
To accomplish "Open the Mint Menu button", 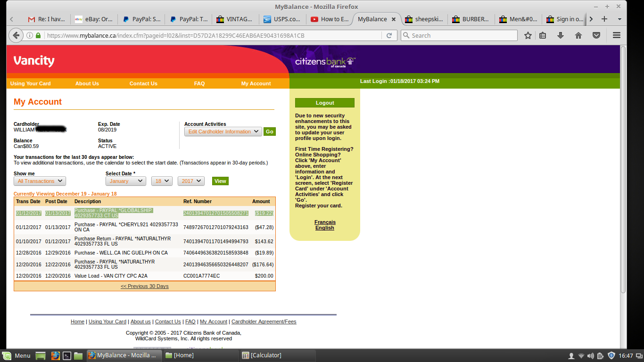I will click(x=17, y=355).
